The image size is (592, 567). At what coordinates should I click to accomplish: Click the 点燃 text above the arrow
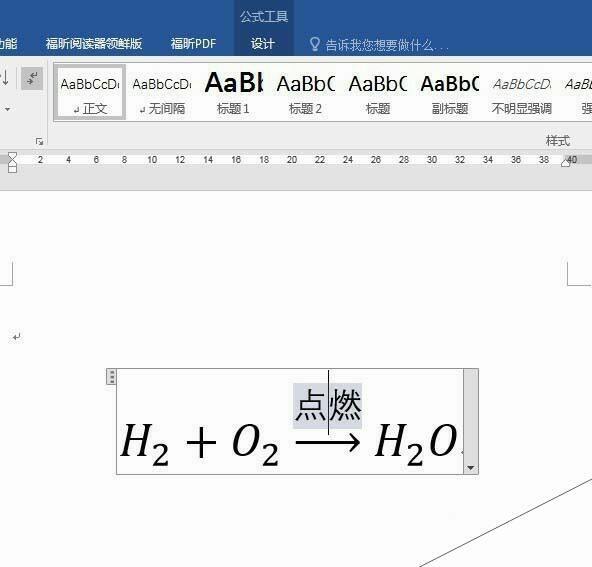coord(328,405)
